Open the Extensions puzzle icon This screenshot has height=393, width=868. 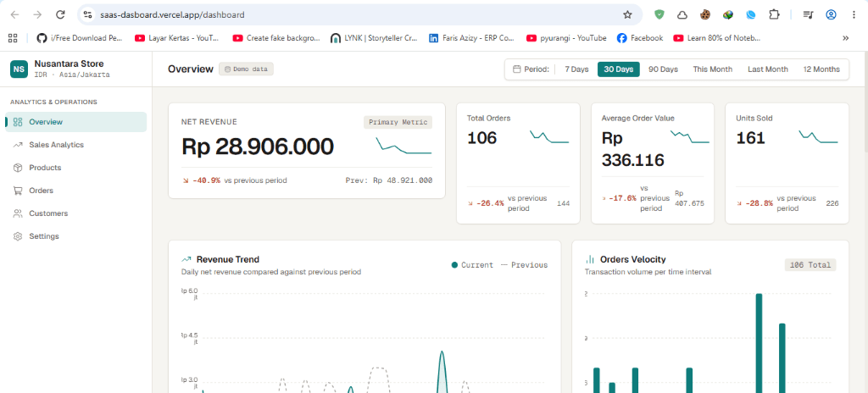point(775,15)
